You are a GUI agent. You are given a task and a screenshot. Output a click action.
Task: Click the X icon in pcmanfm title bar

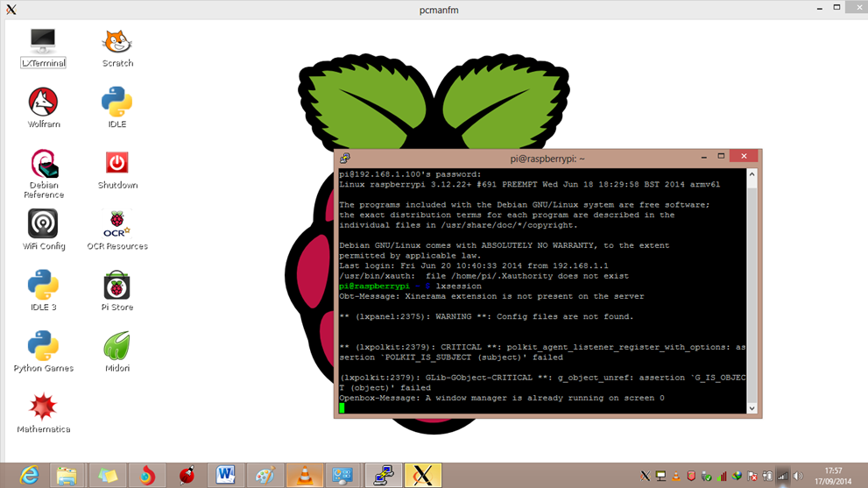point(11,10)
